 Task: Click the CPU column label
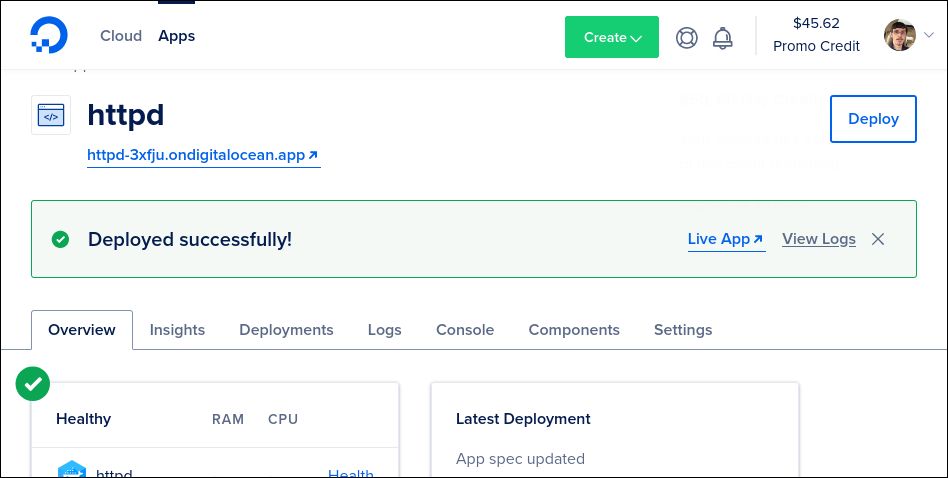[283, 419]
